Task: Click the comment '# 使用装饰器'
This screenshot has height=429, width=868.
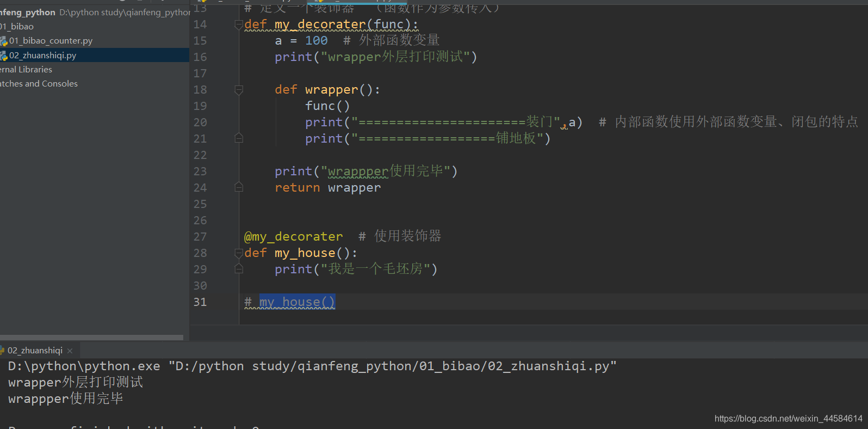Action: (400, 236)
